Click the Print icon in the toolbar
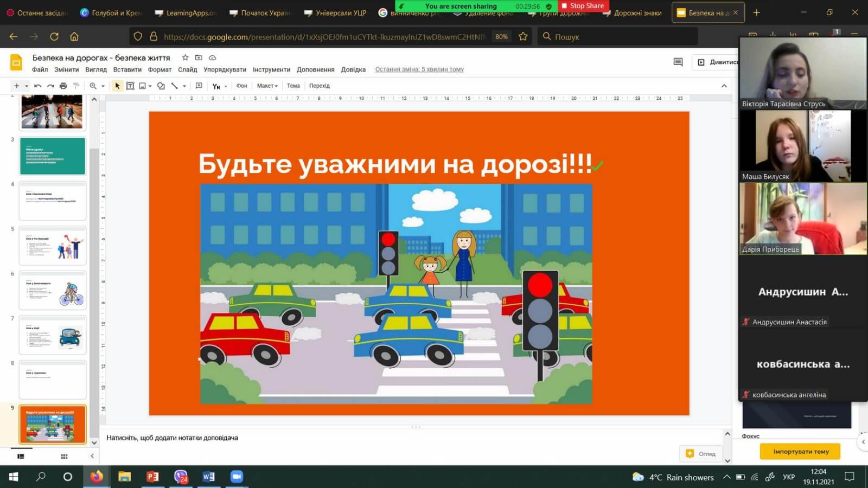 pyautogui.click(x=63, y=86)
